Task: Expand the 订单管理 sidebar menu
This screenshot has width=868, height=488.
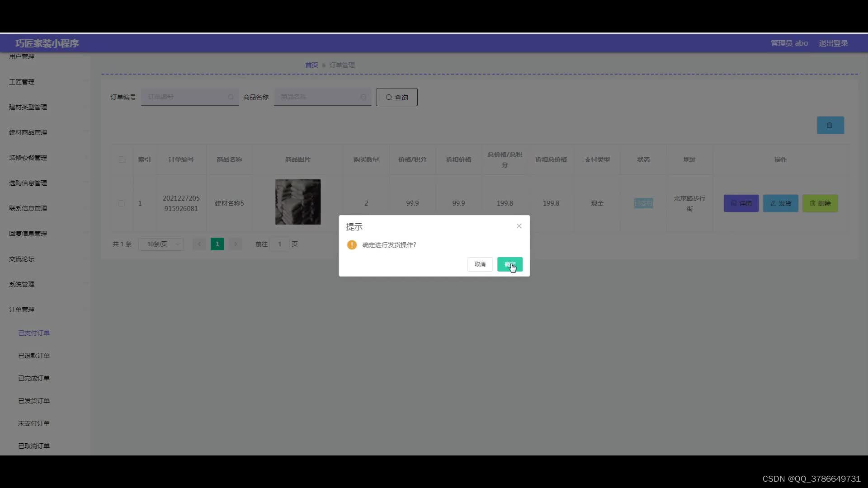Action: [x=22, y=310]
